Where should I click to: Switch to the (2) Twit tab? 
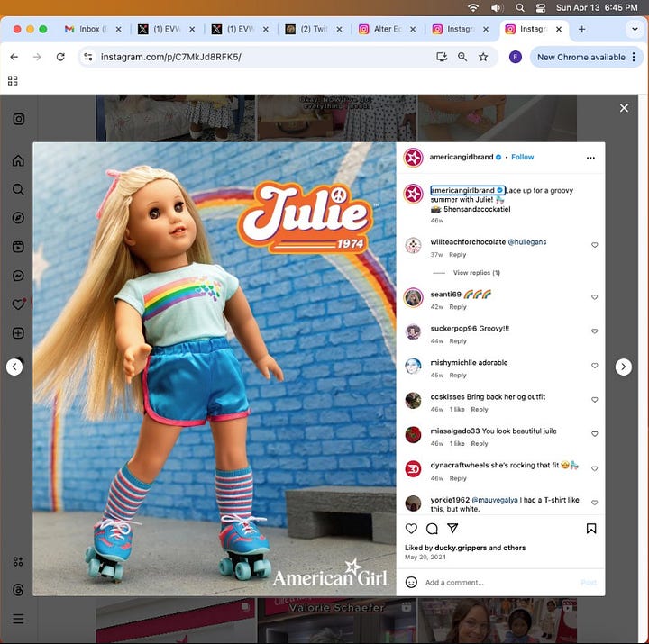pyautogui.click(x=314, y=29)
